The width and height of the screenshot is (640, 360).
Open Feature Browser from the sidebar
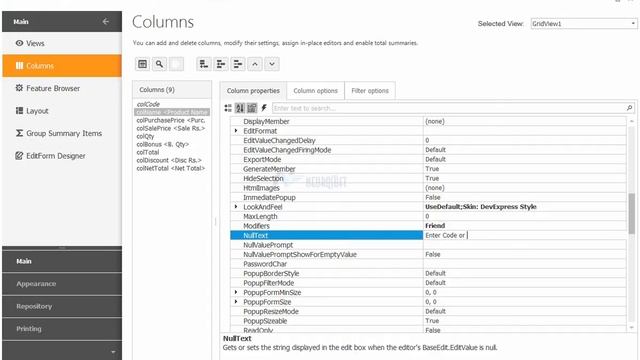coord(62,88)
